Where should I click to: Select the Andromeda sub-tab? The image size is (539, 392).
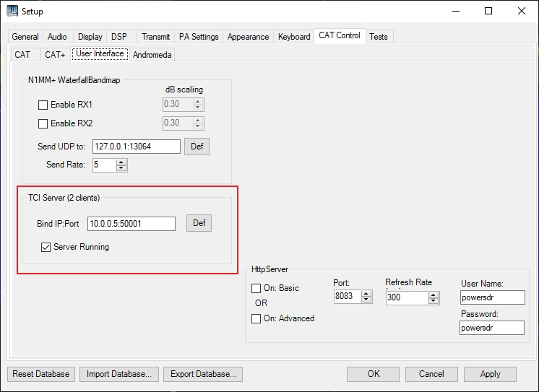point(152,54)
